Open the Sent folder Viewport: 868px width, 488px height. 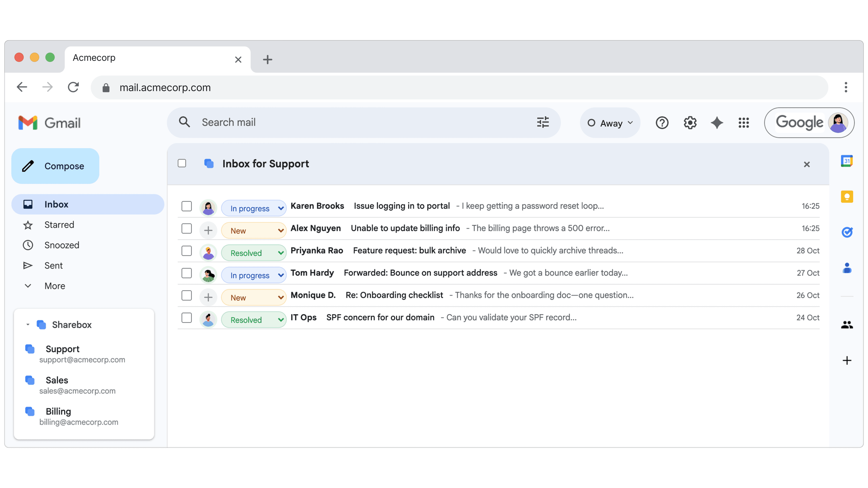pyautogui.click(x=53, y=265)
